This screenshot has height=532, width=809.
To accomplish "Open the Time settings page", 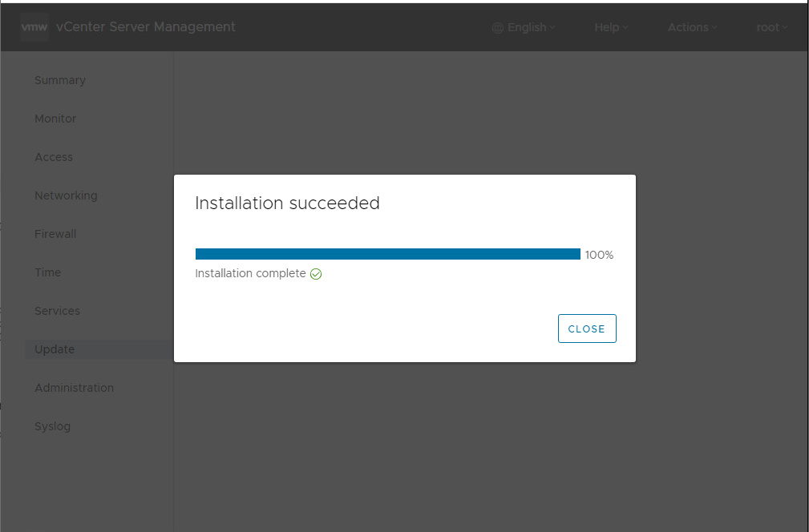I will [x=47, y=272].
